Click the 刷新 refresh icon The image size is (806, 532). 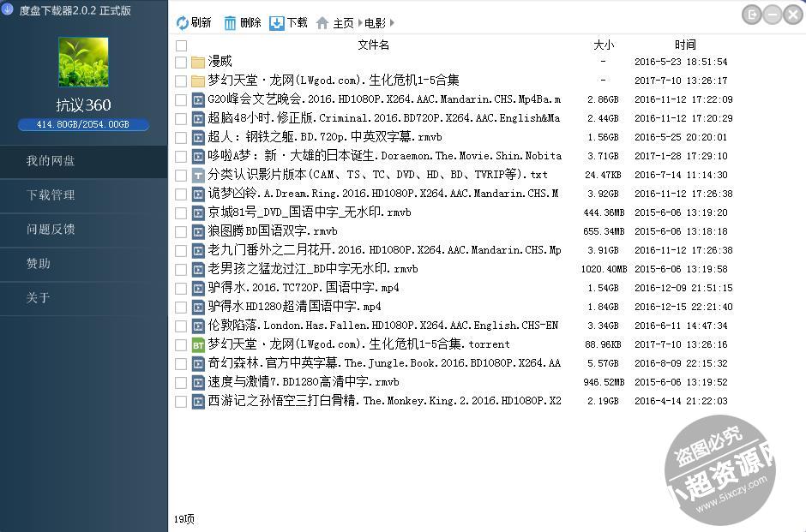(181, 22)
